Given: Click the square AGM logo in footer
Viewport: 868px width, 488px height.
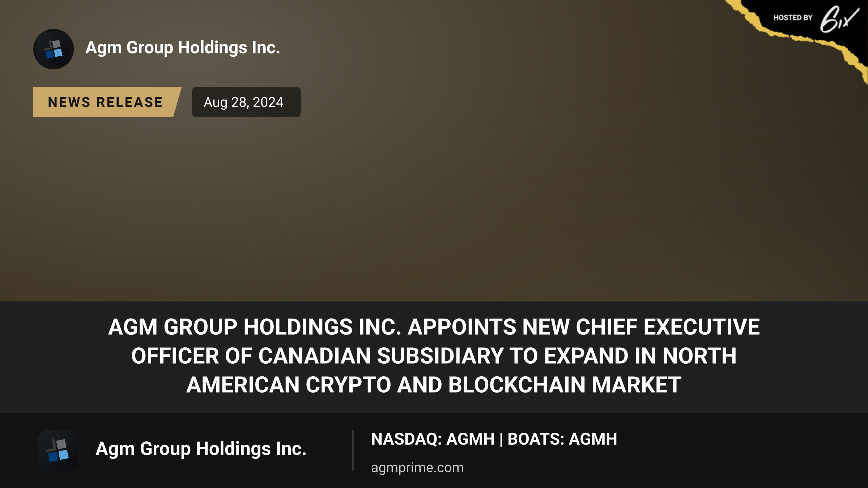Looking at the screenshot, I should coord(58,450).
